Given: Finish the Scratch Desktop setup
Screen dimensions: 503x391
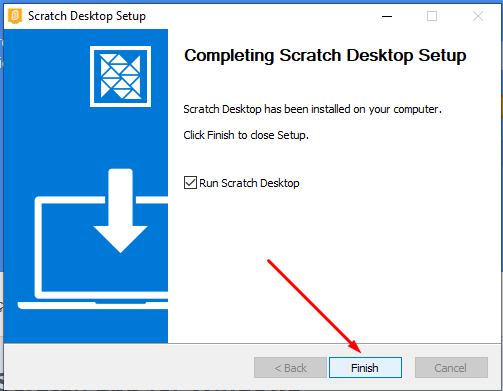Looking at the screenshot, I should coord(365,368).
